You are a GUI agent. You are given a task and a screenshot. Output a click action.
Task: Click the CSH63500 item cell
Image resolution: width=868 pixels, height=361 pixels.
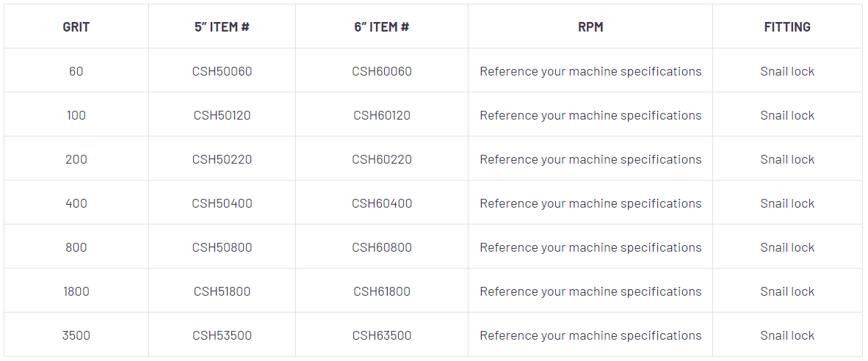[x=382, y=335]
